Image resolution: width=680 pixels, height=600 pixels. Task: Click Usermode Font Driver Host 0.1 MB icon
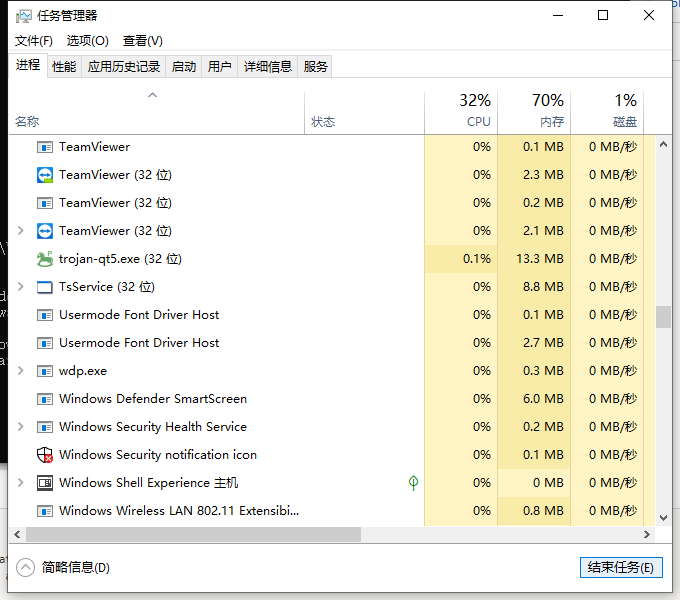[x=45, y=315]
